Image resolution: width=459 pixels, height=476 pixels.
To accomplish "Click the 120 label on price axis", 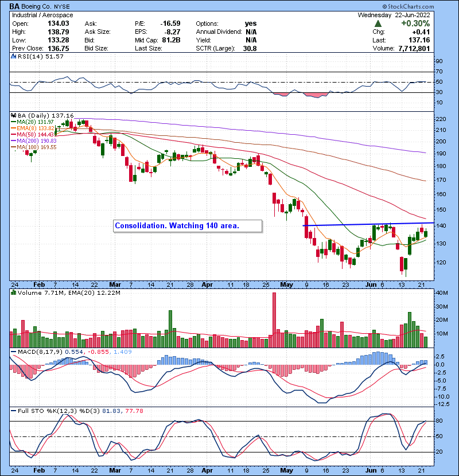I will pos(441,262).
